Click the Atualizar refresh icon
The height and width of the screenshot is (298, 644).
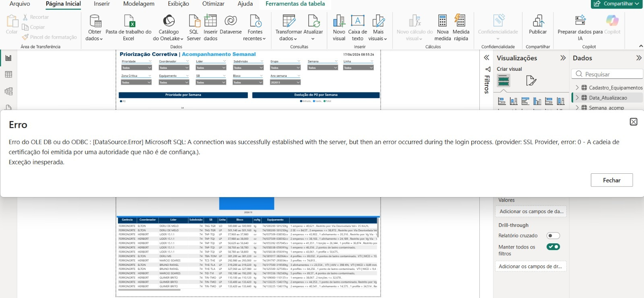313,21
